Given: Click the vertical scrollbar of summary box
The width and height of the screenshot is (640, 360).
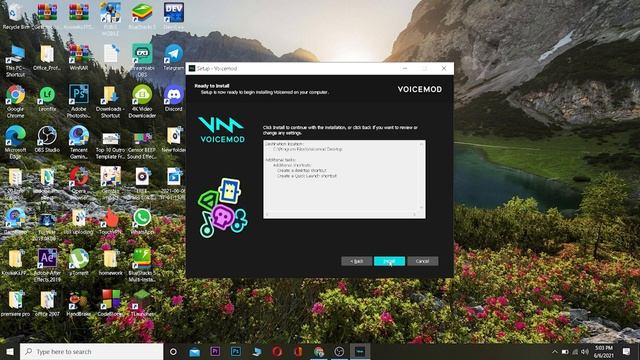Looking at the screenshot, I should pyautogui.click(x=422, y=176).
